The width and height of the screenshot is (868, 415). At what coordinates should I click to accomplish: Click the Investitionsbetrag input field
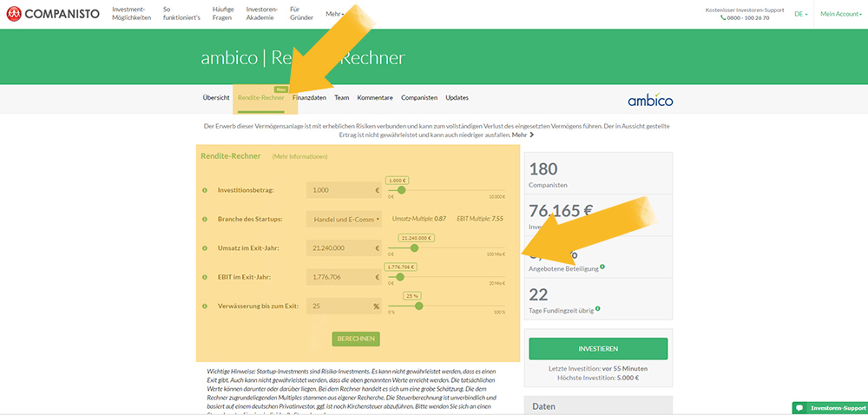coord(344,190)
